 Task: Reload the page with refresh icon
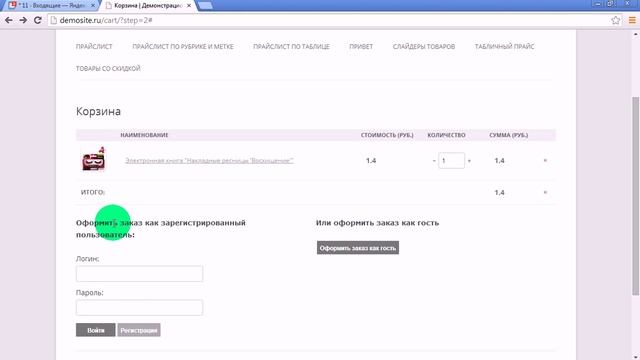coord(38,20)
